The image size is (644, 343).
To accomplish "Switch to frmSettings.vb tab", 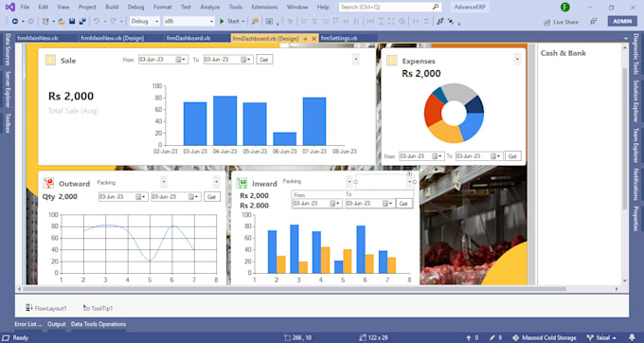I will tap(339, 38).
